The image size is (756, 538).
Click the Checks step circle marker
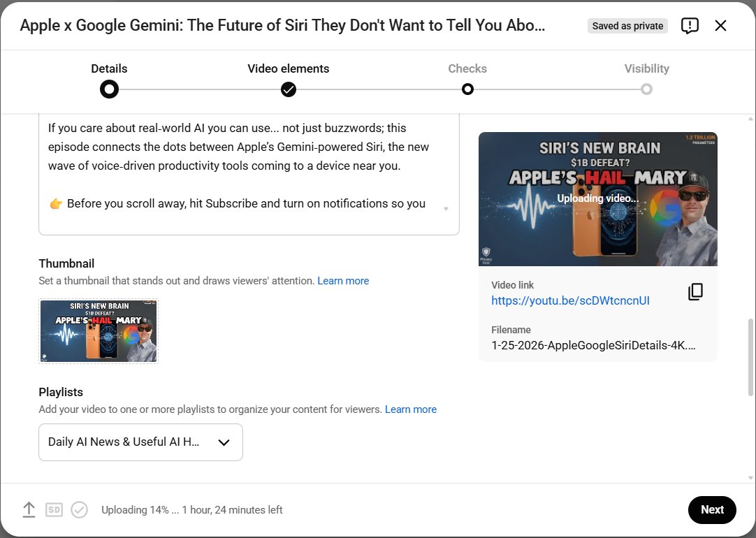pos(467,89)
